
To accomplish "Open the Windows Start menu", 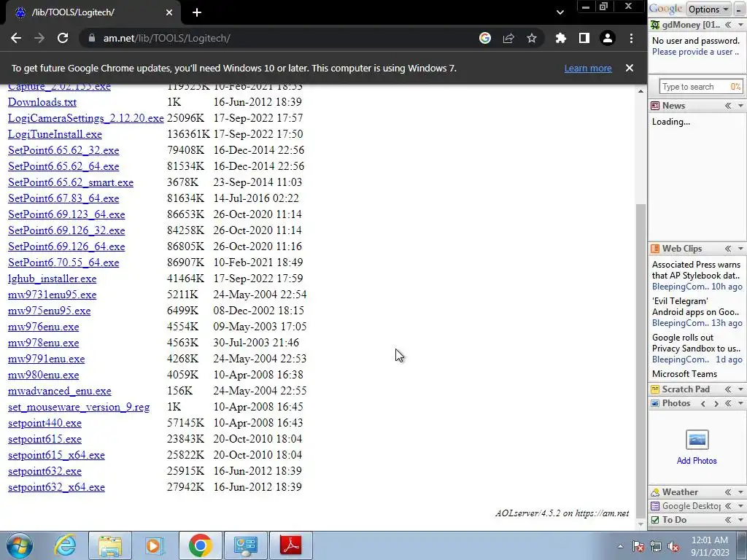I will pos(20,545).
